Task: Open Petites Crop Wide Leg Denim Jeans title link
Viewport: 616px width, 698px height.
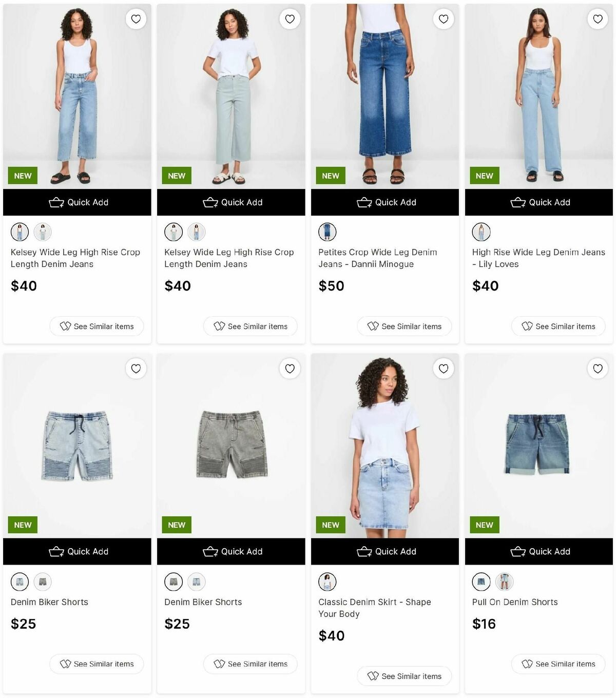Action: click(378, 258)
